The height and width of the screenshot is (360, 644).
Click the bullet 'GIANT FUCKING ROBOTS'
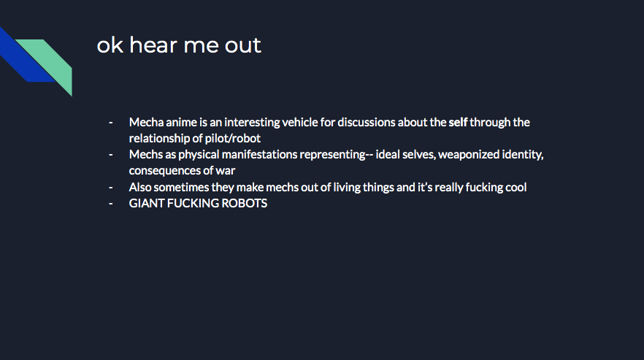pos(198,203)
